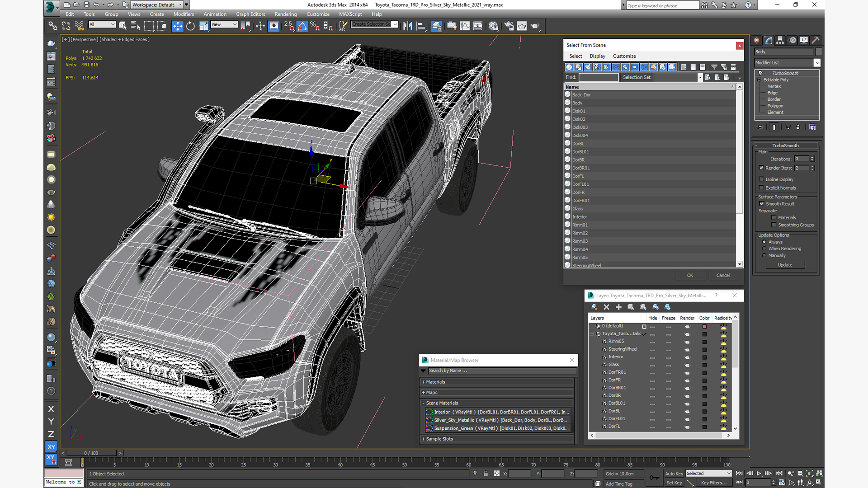Delete highlighted layer in Layer dialog
Image resolution: width=868 pixels, height=488 pixels.
606,307
